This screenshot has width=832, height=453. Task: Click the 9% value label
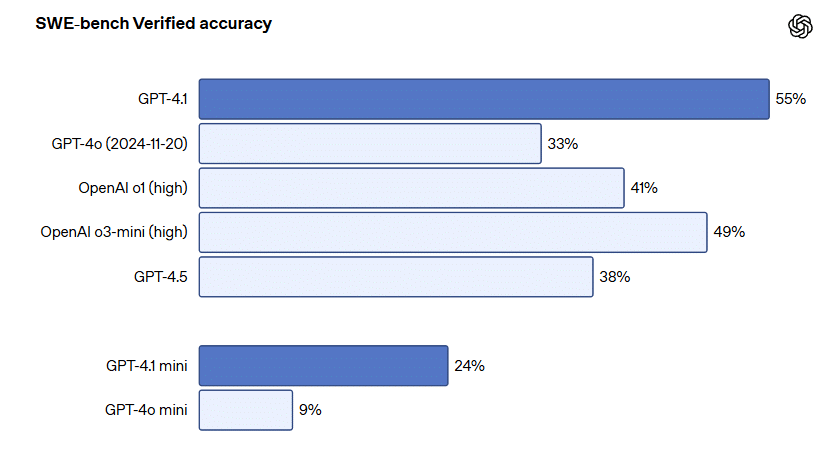pyautogui.click(x=310, y=410)
